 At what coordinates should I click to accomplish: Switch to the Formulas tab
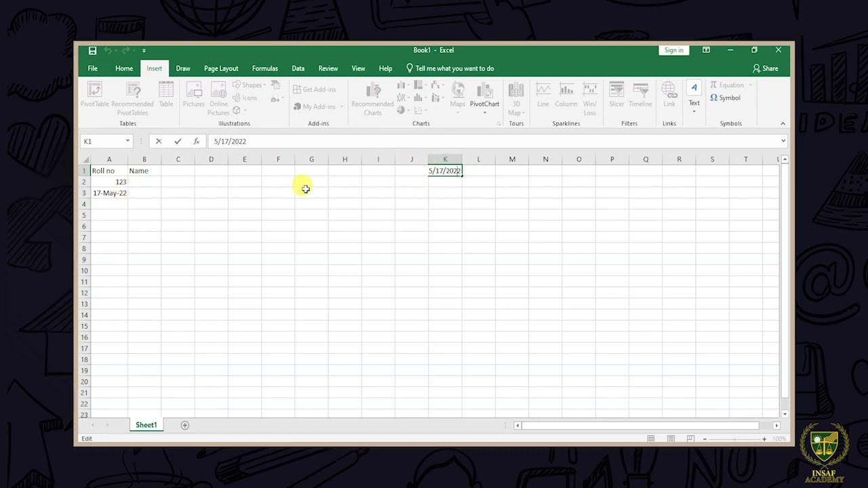click(265, 68)
